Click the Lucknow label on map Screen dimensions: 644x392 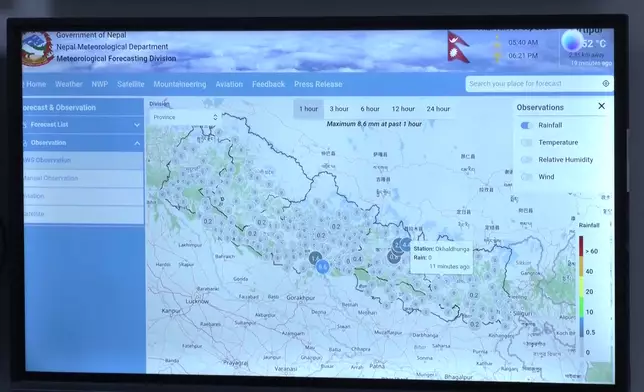(197, 301)
